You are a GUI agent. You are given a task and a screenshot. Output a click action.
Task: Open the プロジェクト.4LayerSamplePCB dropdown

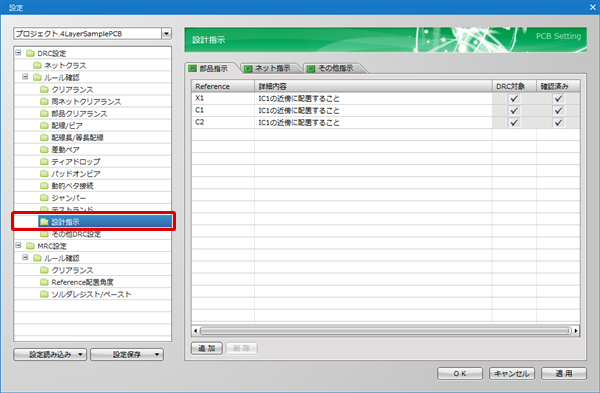pos(166,34)
